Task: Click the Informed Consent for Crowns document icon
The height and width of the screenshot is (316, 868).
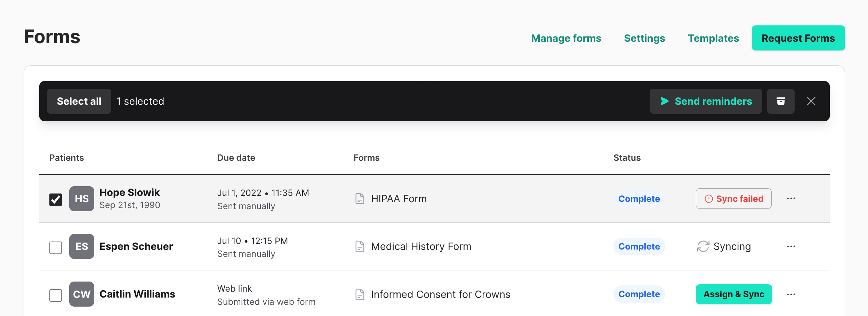Action: [x=360, y=294]
